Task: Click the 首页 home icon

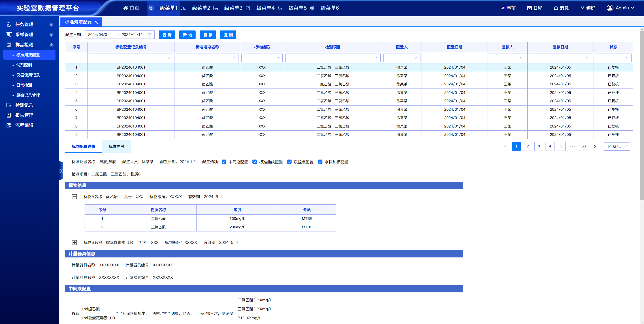Action: 126,8
